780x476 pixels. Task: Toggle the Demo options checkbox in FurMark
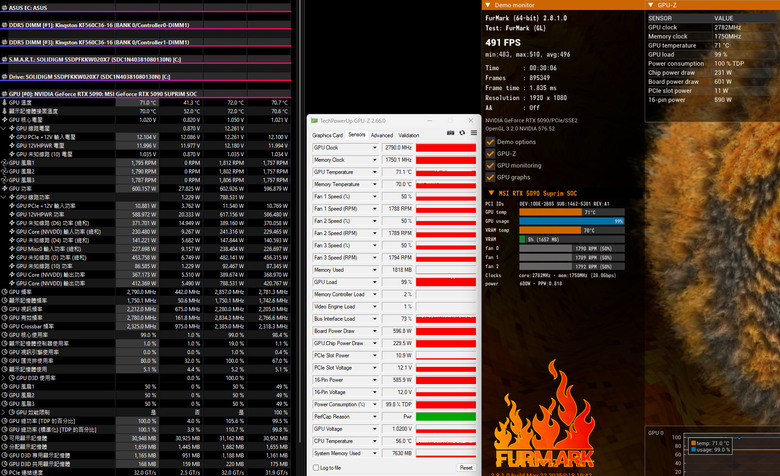490,142
